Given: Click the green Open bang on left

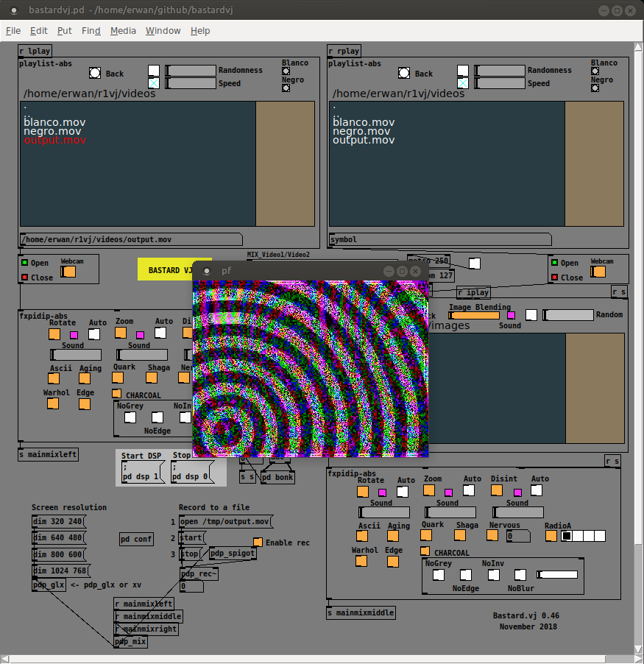Looking at the screenshot, I should point(24,263).
